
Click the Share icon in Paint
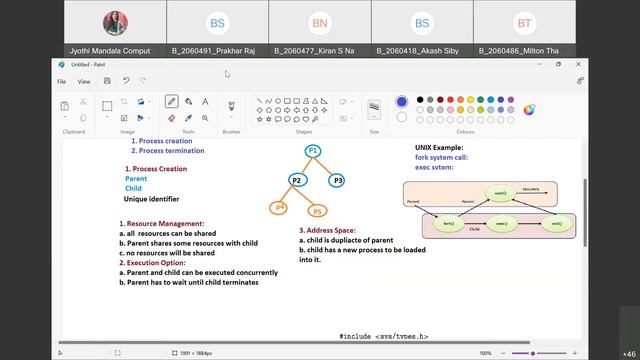(580, 81)
